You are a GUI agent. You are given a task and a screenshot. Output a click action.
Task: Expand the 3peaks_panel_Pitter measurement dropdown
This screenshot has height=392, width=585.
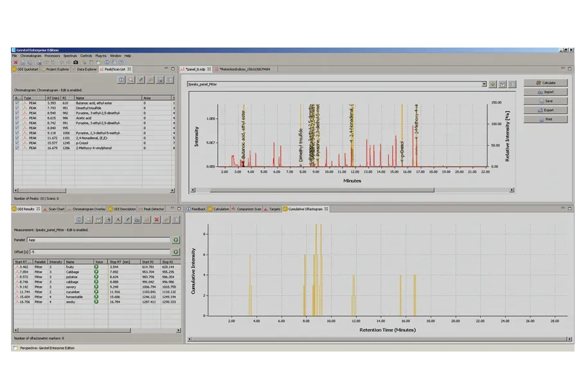484,84
